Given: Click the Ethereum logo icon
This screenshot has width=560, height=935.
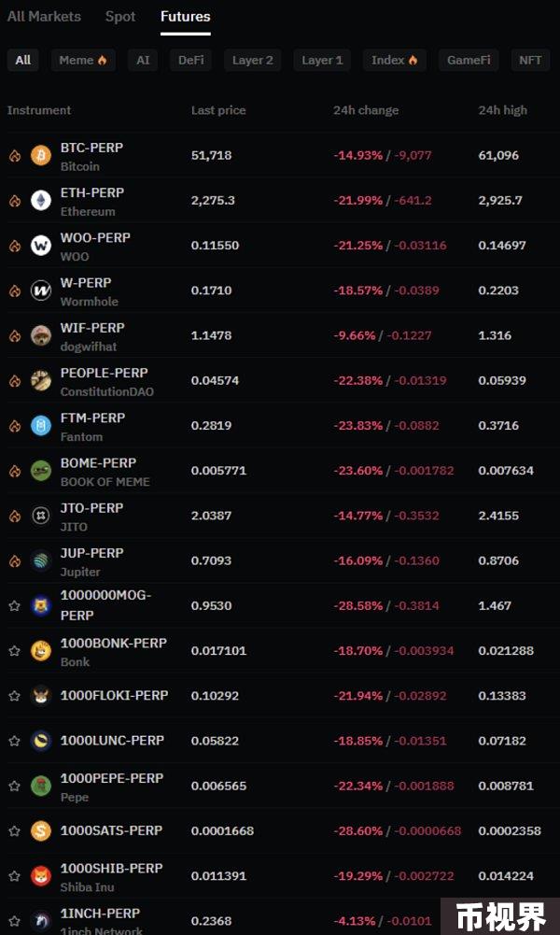Looking at the screenshot, I should 41,200.
